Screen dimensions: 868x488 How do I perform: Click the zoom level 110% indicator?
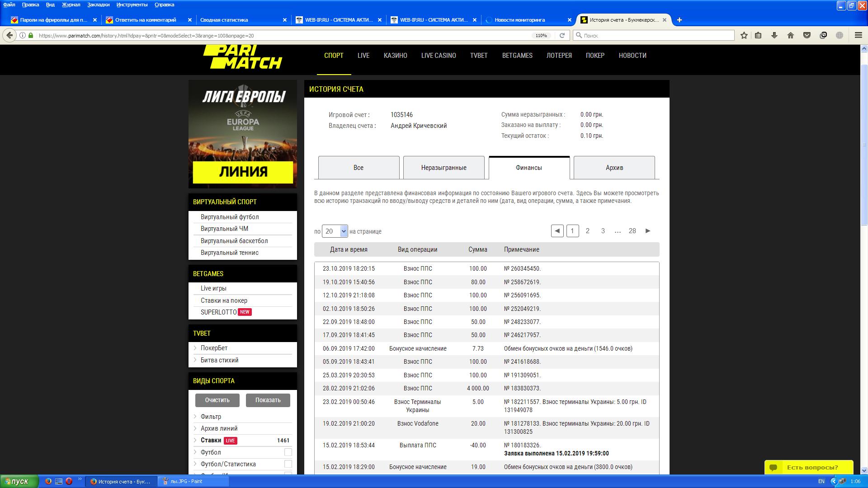pyautogui.click(x=541, y=35)
